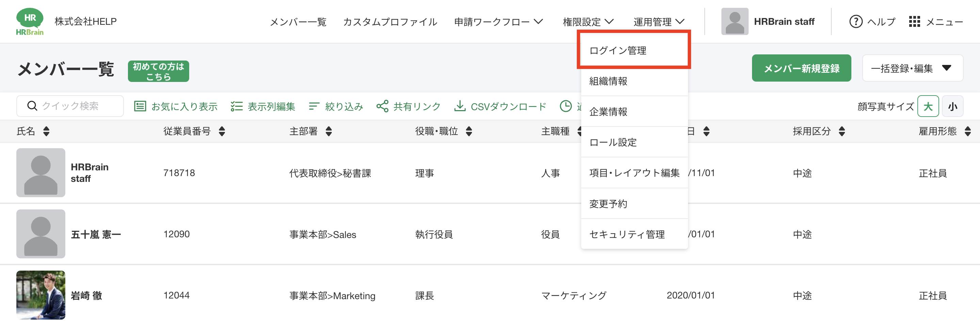Sort by 従業員番号 column arrows

222,132
